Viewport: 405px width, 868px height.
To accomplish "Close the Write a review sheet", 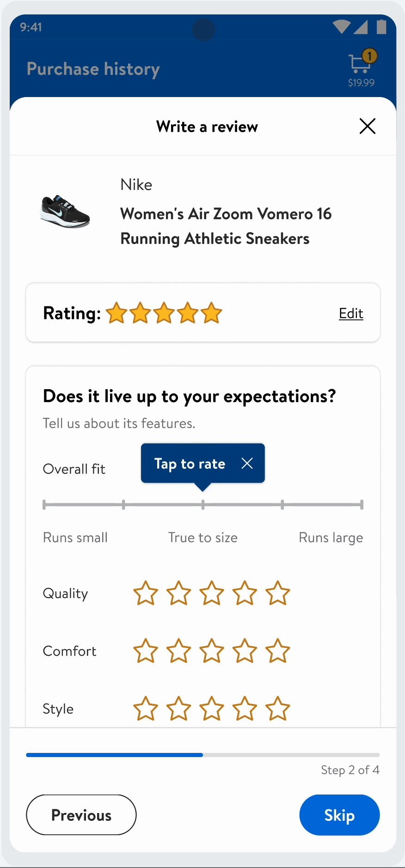I will 368,126.
